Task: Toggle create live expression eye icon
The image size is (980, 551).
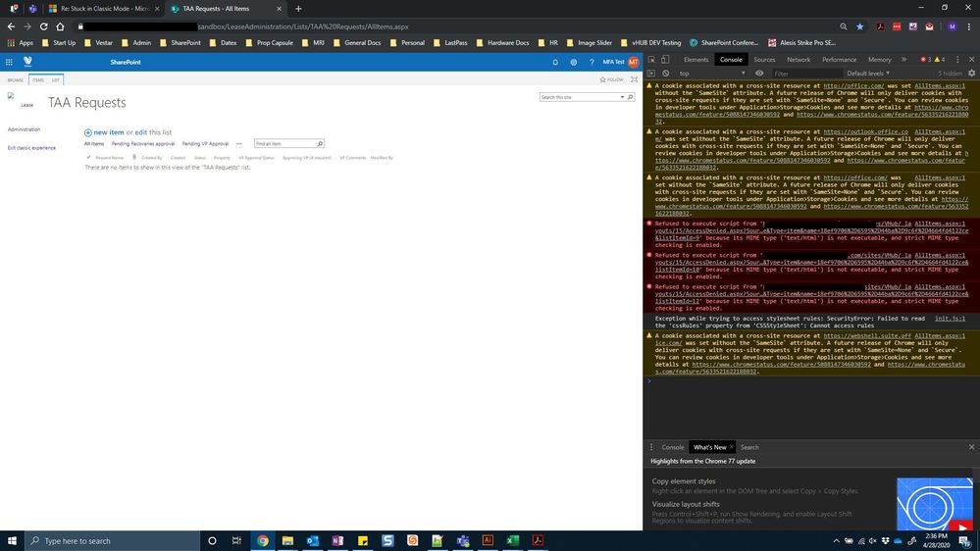Action: pyautogui.click(x=758, y=74)
